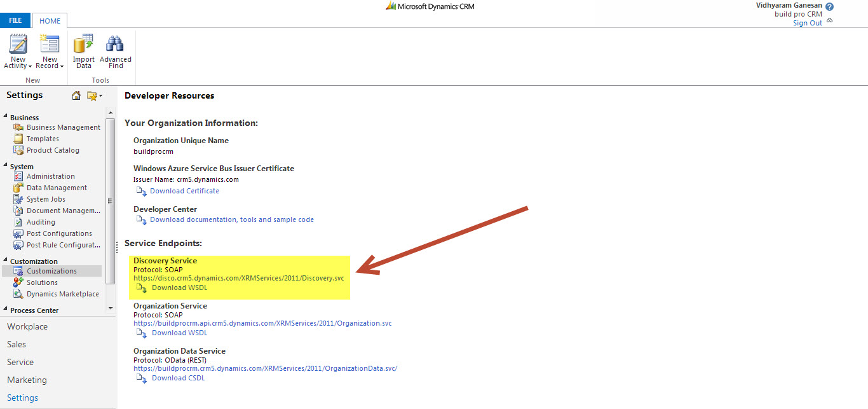Viewport: 868px width, 409px height.
Task: Collapse the System section
Action: coord(6,166)
